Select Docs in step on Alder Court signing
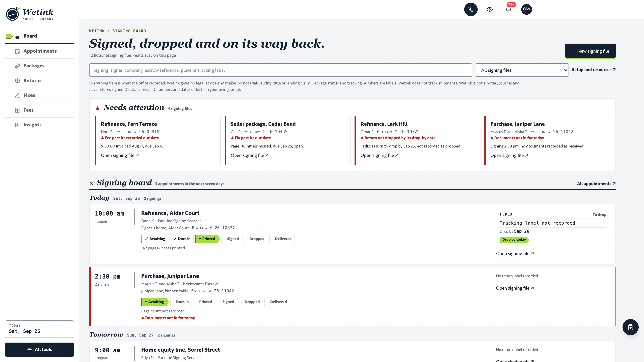The height and width of the screenshot is (362, 644). tap(182, 239)
